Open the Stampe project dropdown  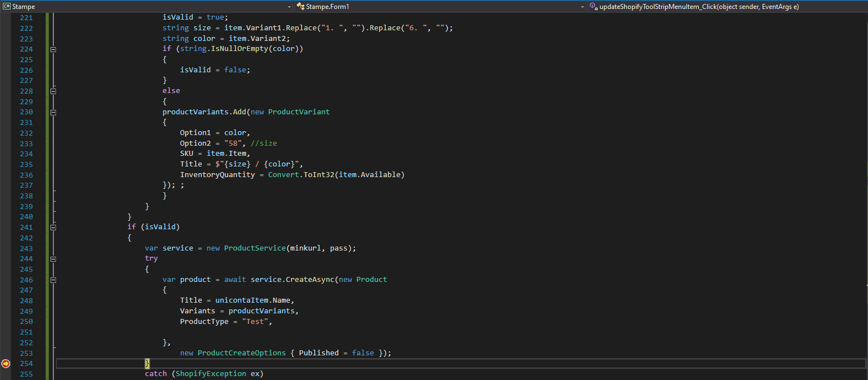[x=289, y=6]
